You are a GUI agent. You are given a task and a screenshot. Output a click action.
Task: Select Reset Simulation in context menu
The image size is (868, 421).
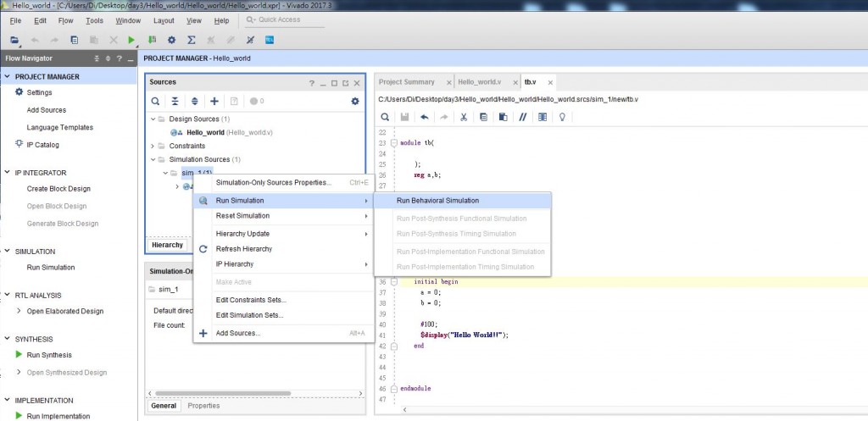tap(283, 216)
